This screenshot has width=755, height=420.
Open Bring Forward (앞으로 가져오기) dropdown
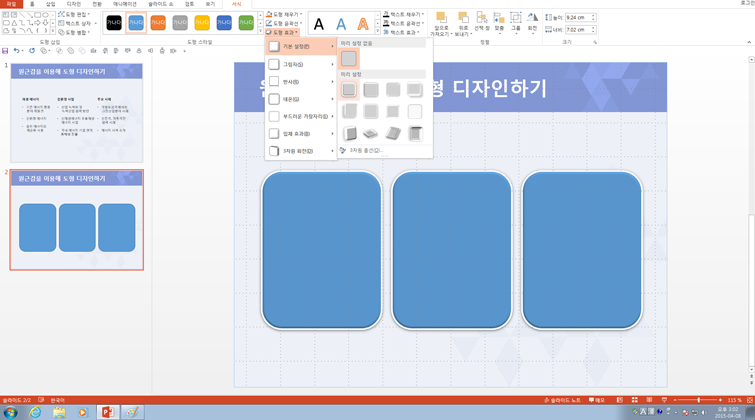click(x=441, y=24)
